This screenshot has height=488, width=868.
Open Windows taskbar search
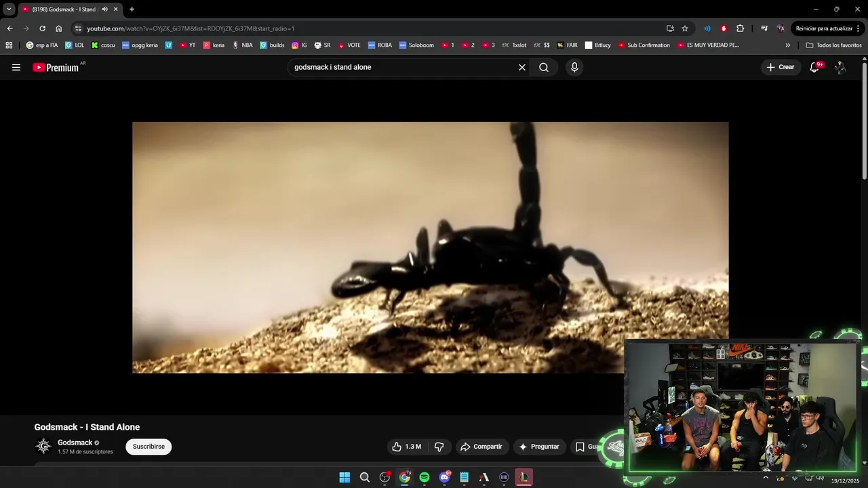[x=365, y=477]
